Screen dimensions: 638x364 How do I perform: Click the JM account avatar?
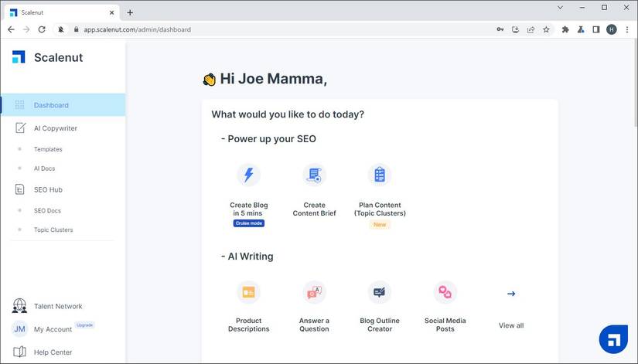point(19,329)
